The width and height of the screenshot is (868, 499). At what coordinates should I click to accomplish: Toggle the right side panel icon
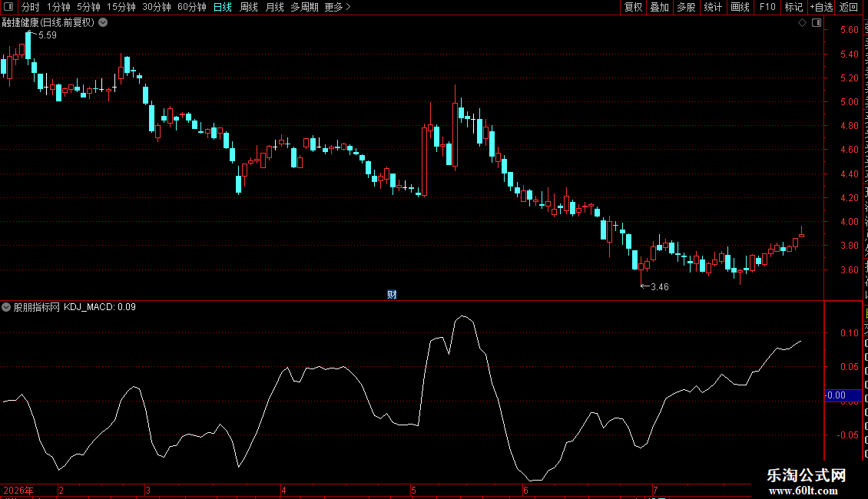(x=817, y=23)
